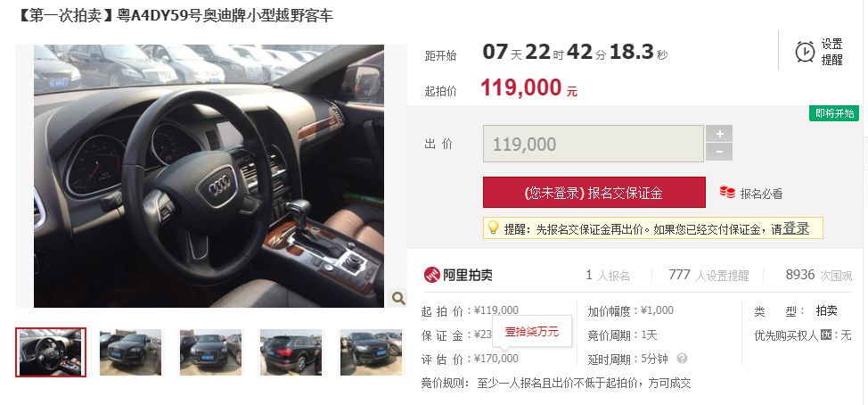Click the main Audi interior photo
Image resolution: width=868 pixels, height=405 pixels.
pyautogui.click(x=209, y=176)
